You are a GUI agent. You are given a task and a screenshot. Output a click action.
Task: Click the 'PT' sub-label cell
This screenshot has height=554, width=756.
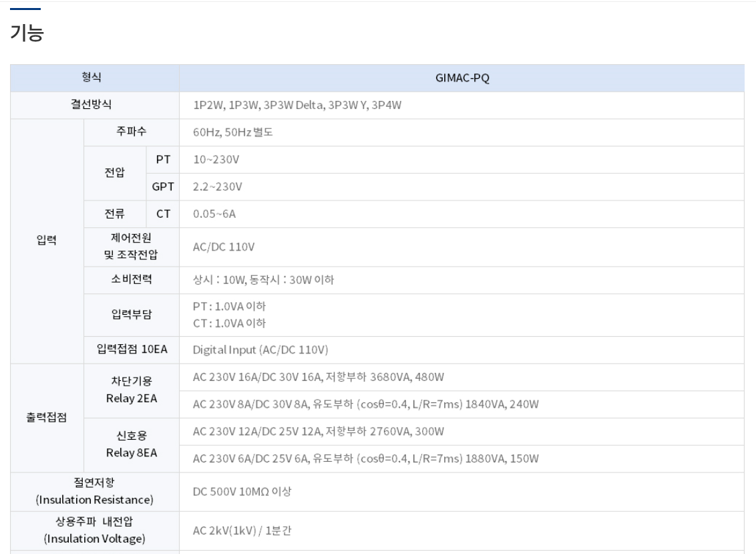pyautogui.click(x=163, y=159)
